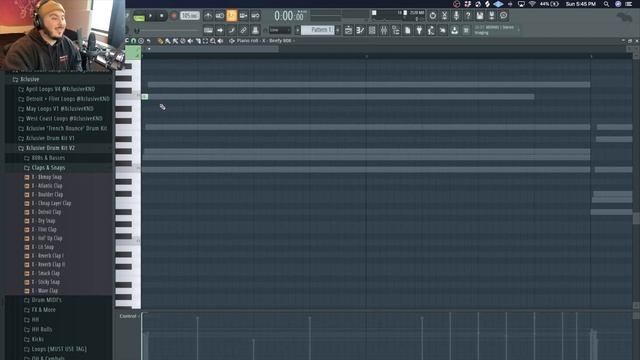
Task: Click the save/export download icon
Action: point(454,30)
